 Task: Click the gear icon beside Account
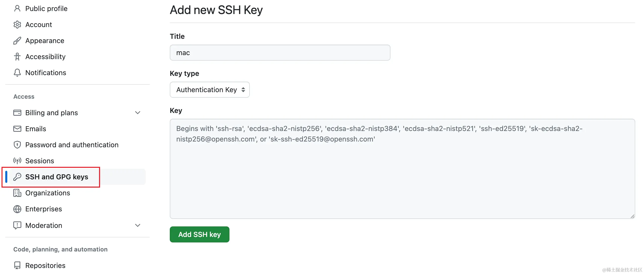(17, 25)
